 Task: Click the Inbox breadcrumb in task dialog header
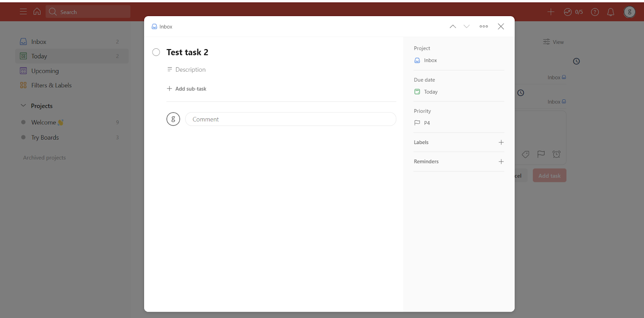(162, 27)
